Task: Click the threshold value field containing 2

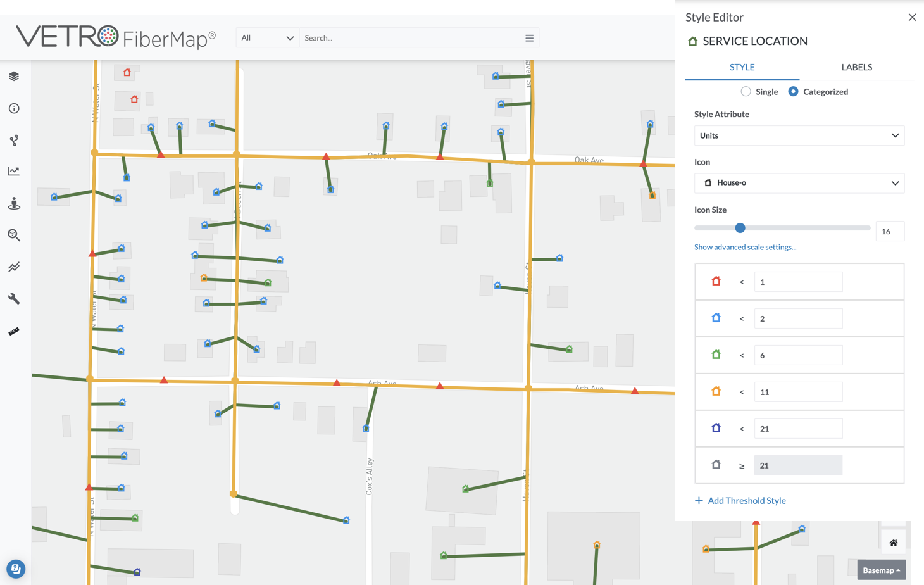Action: coord(798,318)
